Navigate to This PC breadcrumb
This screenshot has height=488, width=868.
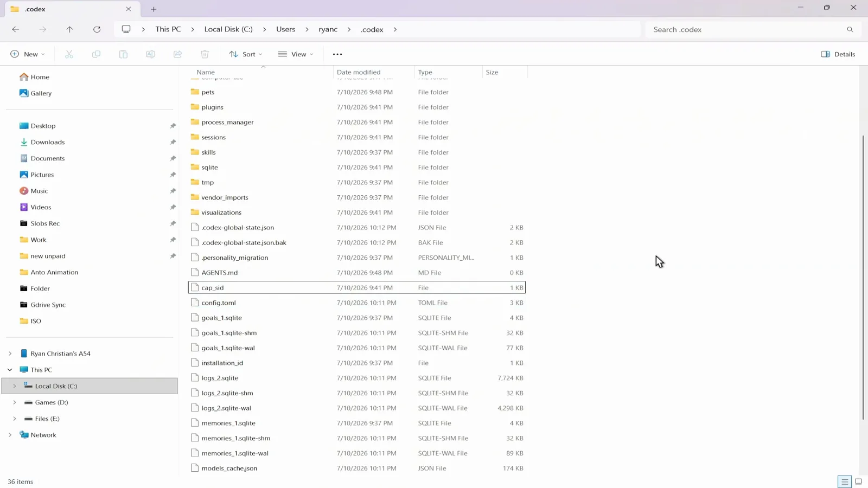point(168,29)
